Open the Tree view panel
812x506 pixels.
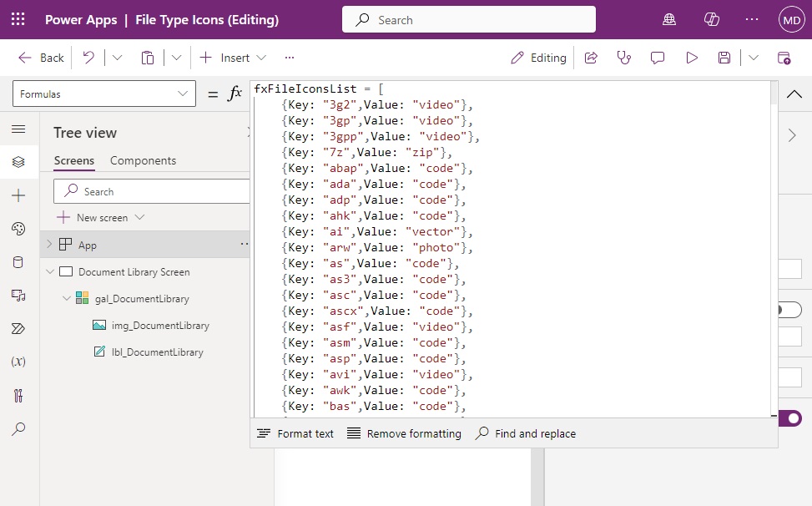coord(19,162)
